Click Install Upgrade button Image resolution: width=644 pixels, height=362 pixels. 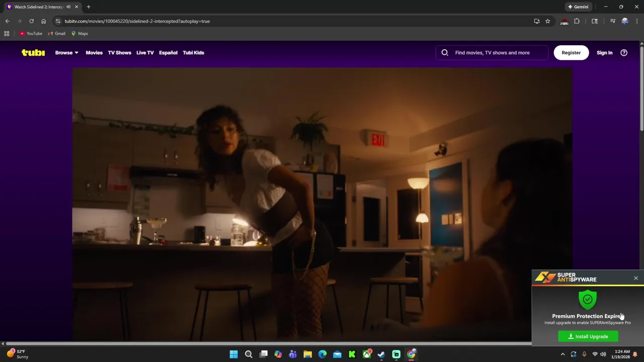(x=588, y=336)
